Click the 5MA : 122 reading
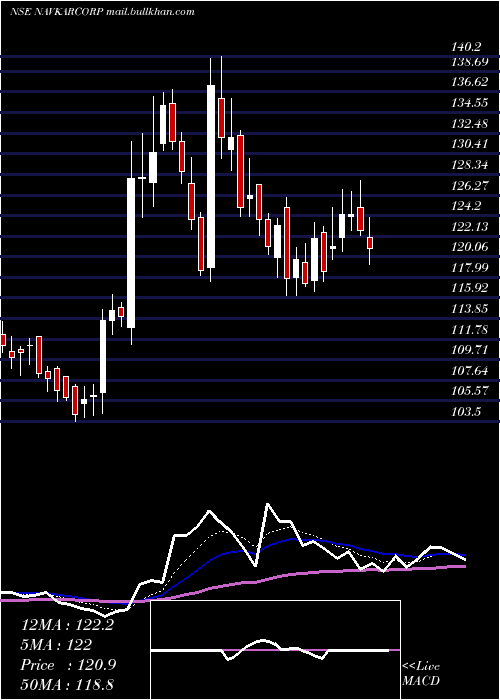The width and height of the screenshot is (500, 700). click(x=56, y=645)
